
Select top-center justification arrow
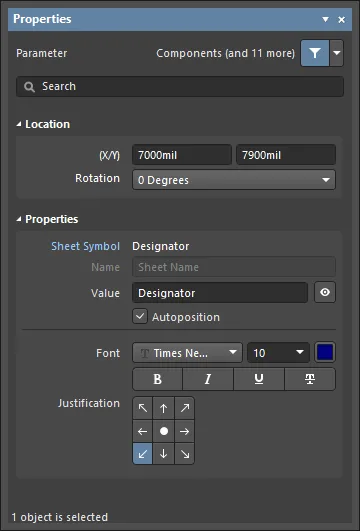point(164,408)
